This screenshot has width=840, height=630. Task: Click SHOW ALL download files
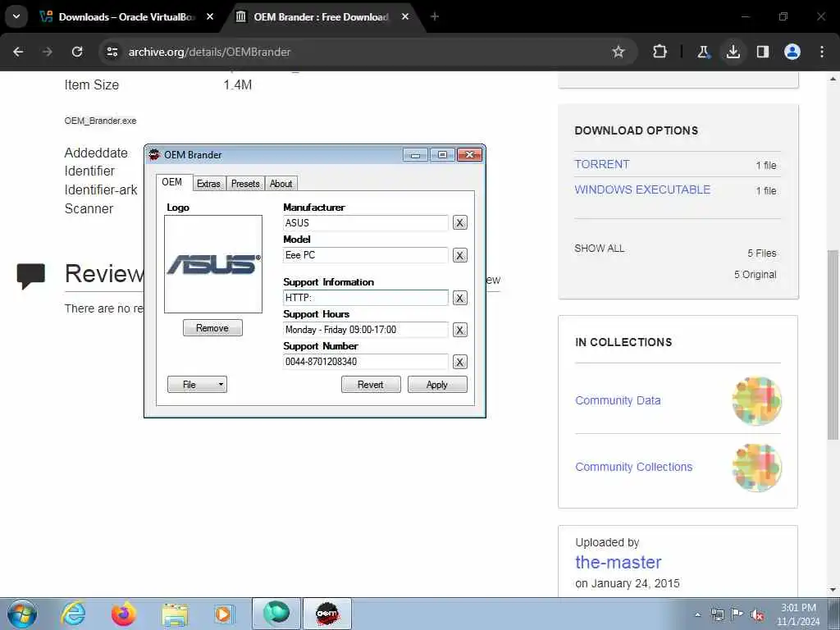(x=600, y=249)
